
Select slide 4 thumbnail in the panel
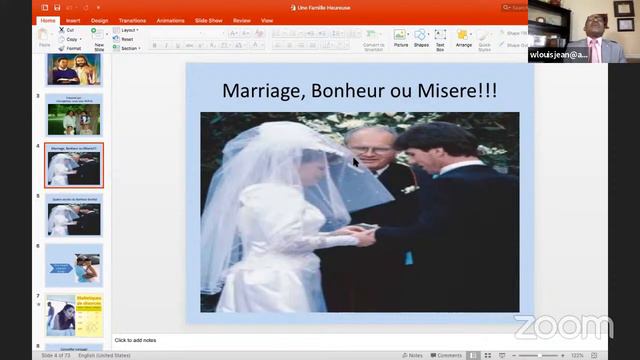coord(74,165)
